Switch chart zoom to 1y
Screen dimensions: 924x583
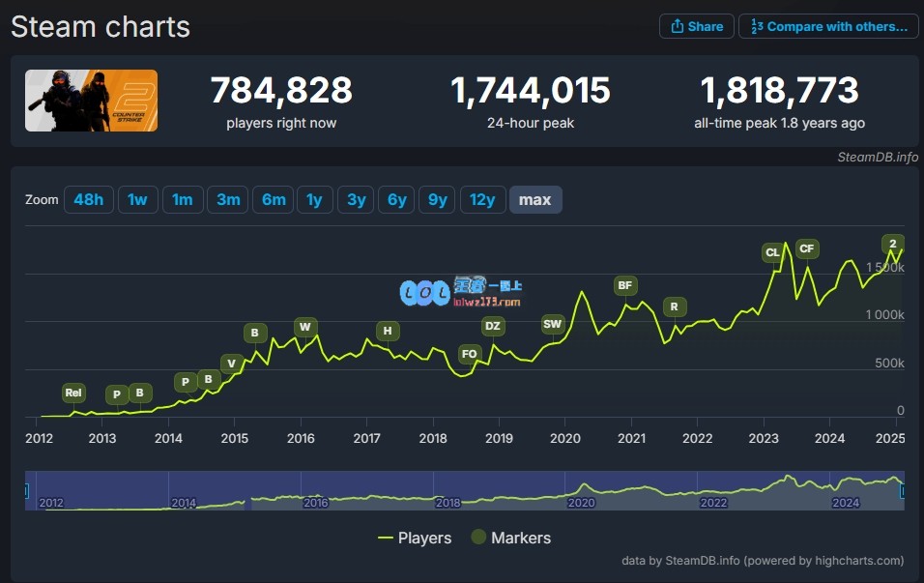(x=314, y=199)
